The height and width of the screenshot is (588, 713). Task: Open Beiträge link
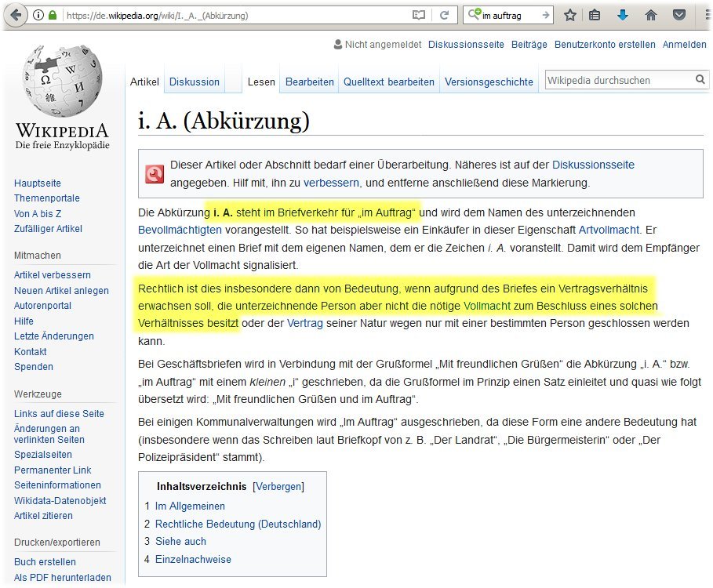(x=529, y=45)
